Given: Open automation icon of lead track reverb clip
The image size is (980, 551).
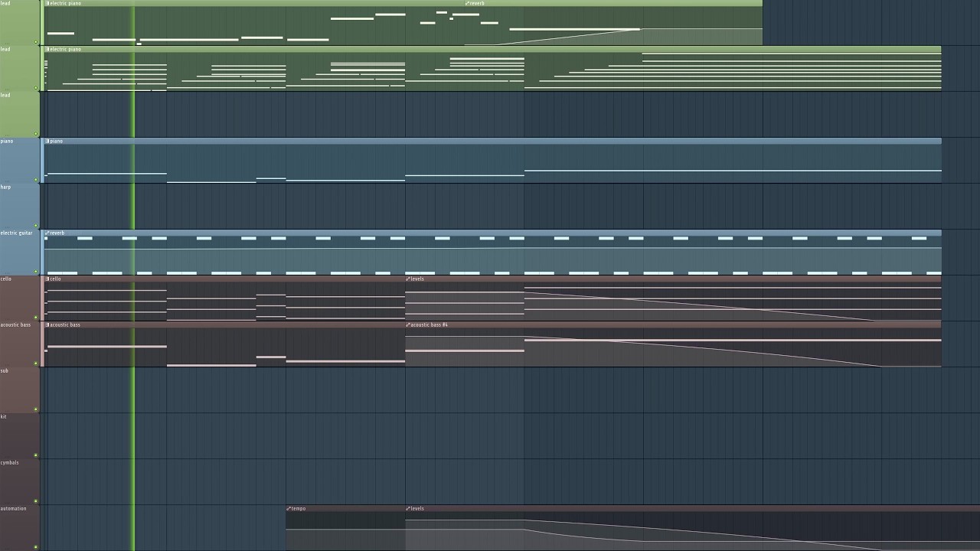Looking at the screenshot, I should pyautogui.click(x=467, y=3).
